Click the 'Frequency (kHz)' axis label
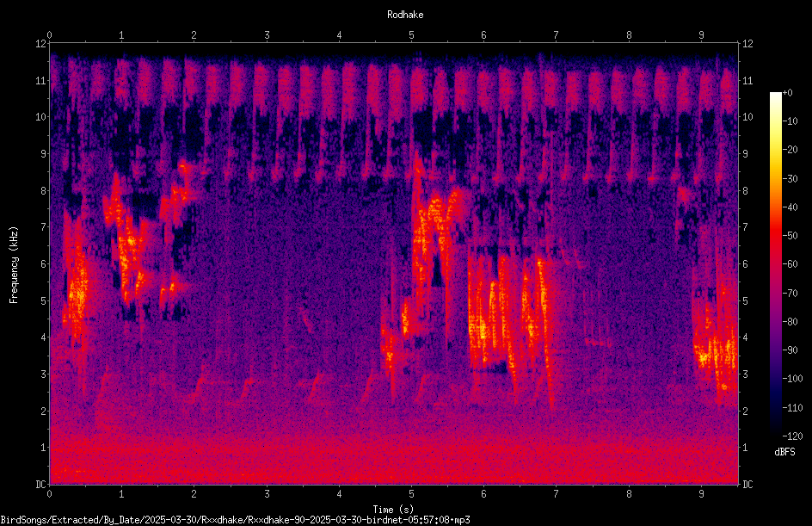Image resolution: width=812 pixels, height=526 pixels. point(14,265)
